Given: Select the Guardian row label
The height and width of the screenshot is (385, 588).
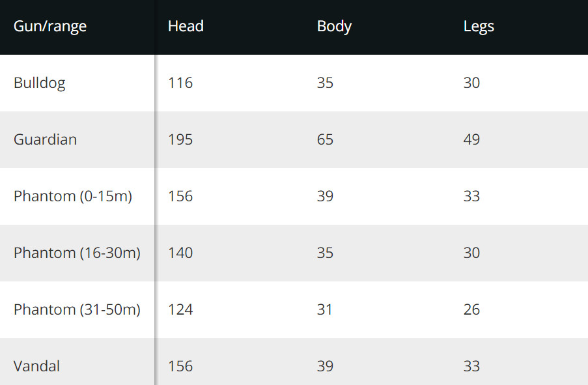Looking at the screenshot, I should pyautogui.click(x=45, y=139).
